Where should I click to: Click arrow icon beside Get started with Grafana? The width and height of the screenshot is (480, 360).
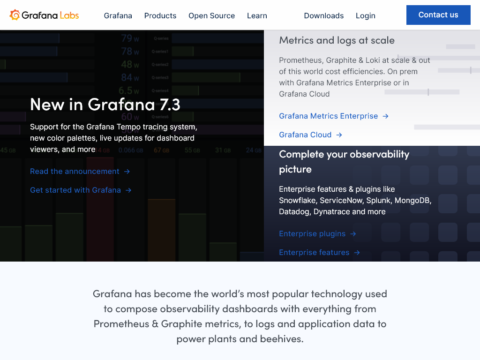coord(128,190)
